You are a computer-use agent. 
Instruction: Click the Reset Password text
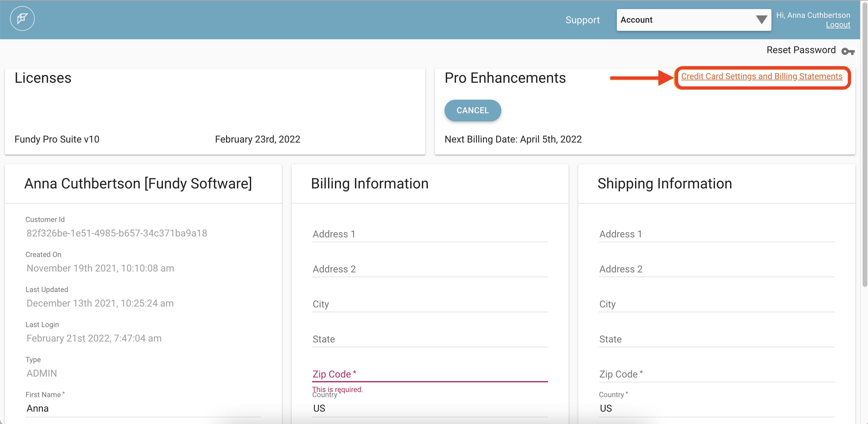tap(801, 50)
